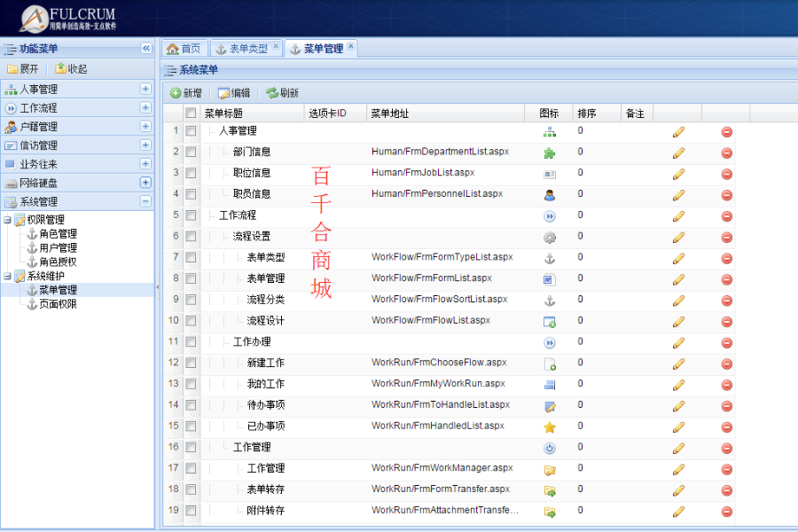The image size is (798, 532).
Task: Check the box for row 8 表单管理
Action: [x=191, y=278]
